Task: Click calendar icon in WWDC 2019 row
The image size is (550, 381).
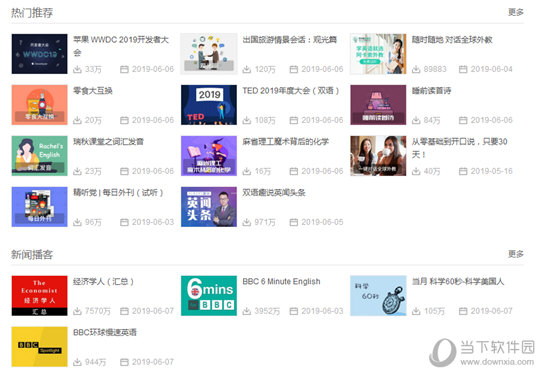Action: (124, 69)
